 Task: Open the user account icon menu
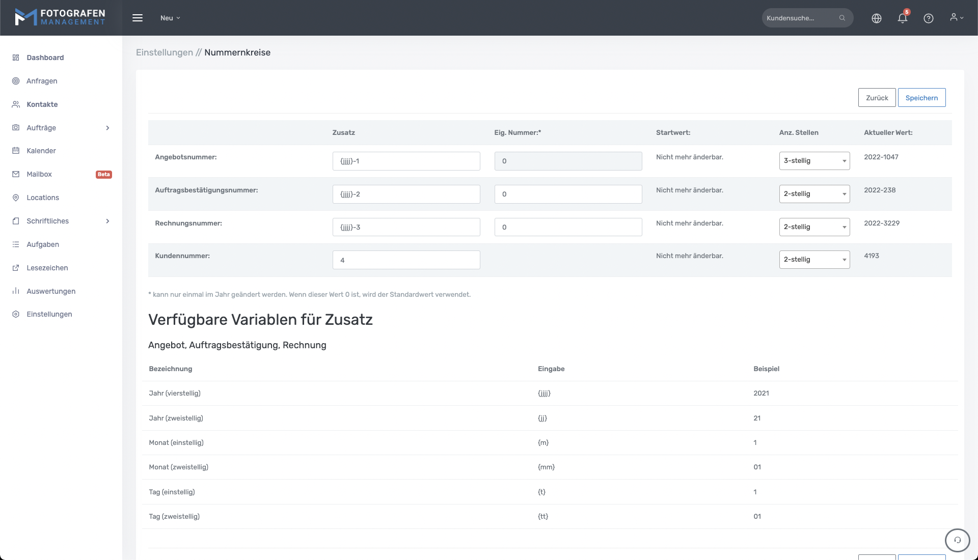956,18
